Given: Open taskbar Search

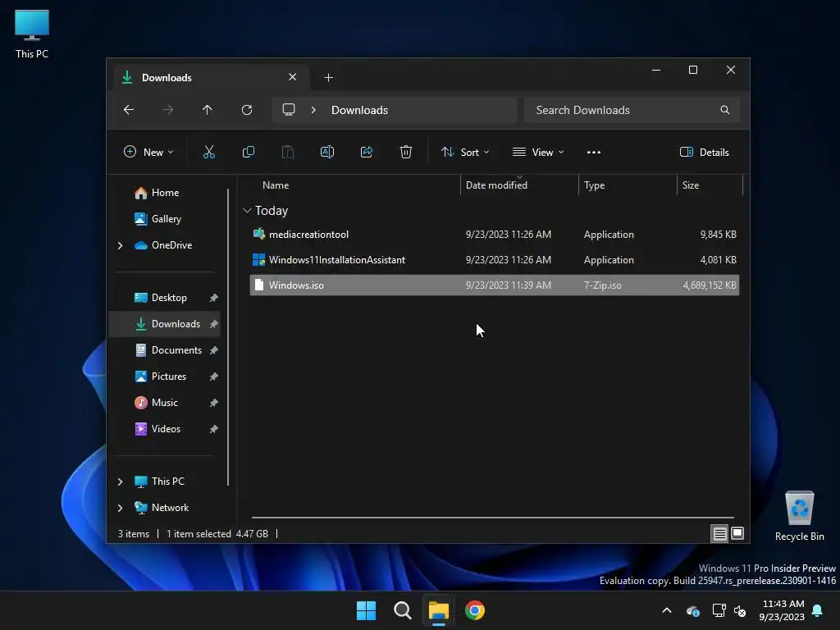Looking at the screenshot, I should coord(402,610).
